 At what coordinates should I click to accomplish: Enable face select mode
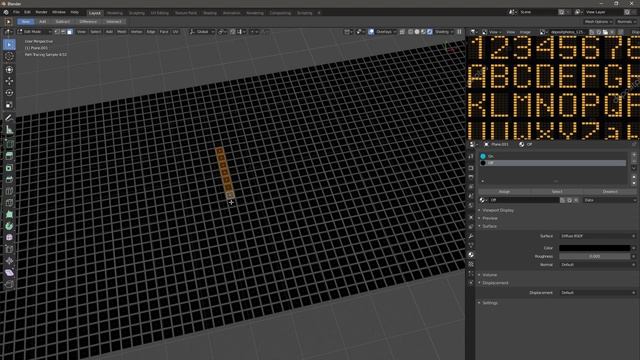(x=70, y=31)
